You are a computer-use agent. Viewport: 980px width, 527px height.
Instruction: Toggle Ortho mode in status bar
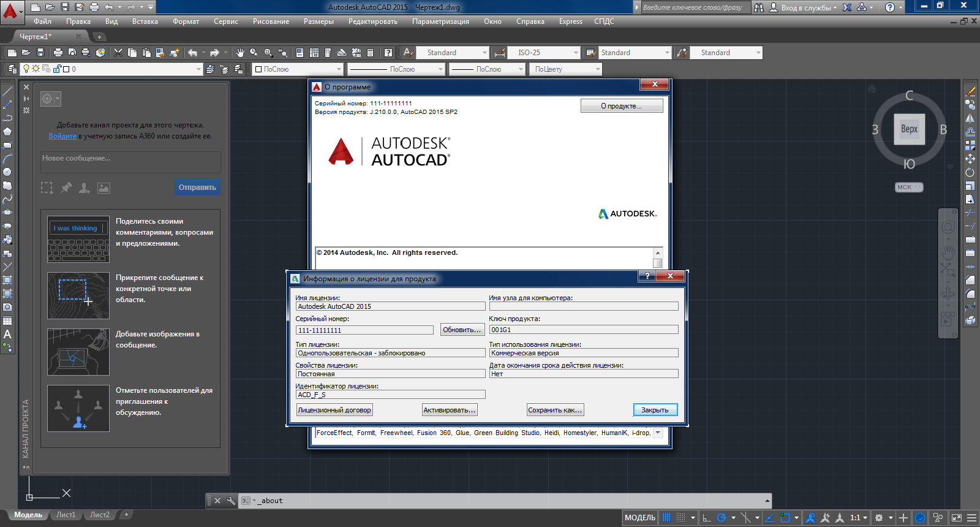click(706, 518)
